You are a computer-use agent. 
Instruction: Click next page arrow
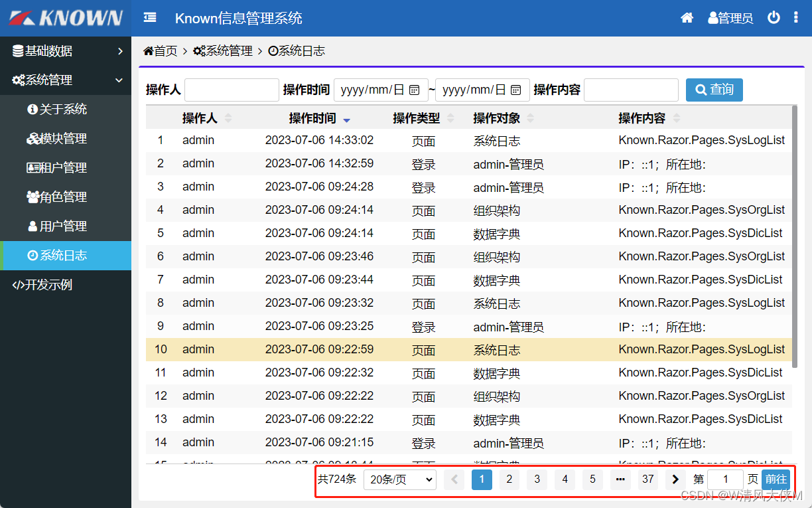point(675,479)
